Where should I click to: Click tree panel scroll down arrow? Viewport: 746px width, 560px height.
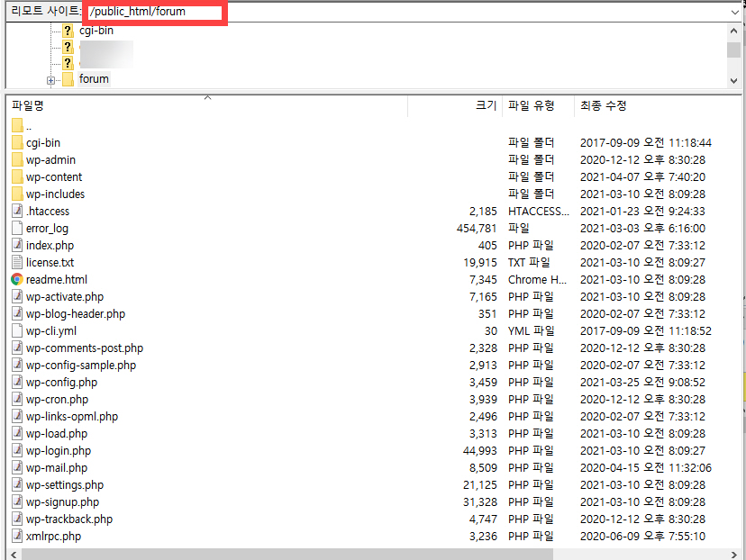click(x=733, y=81)
